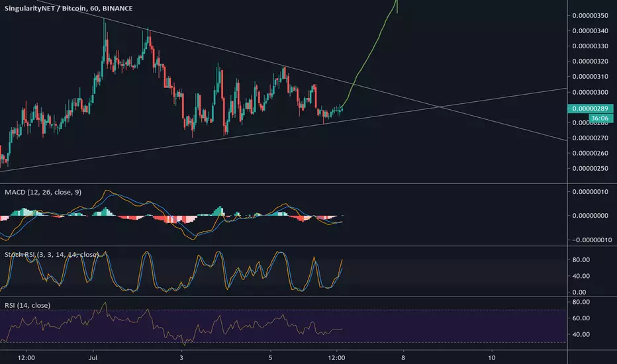Image resolution: width=617 pixels, height=364 pixels.
Task: Click the 0.00000270 price axis label
Action: pos(590,138)
